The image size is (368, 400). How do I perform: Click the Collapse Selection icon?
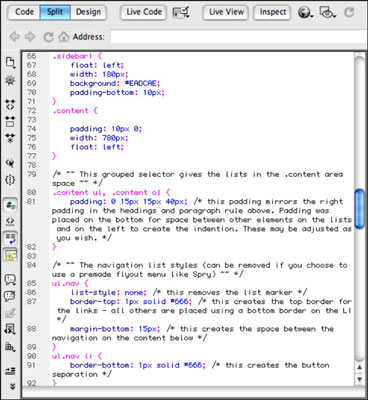click(x=10, y=121)
